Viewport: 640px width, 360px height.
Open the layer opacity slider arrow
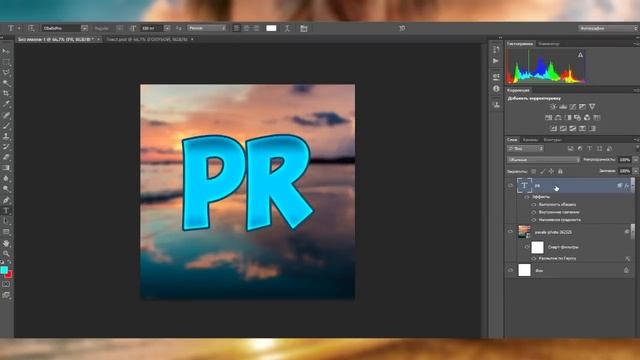[635, 160]
